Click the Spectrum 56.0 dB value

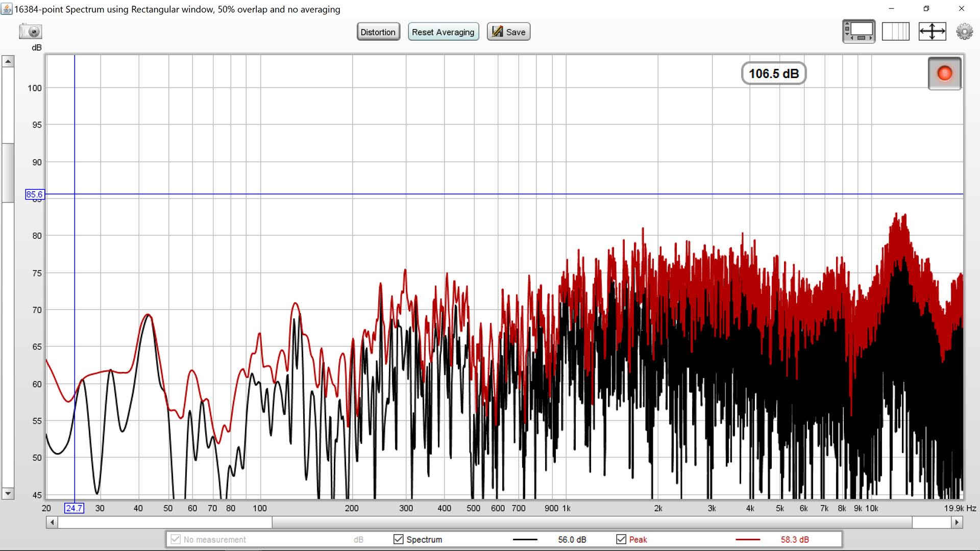point(572,539)
